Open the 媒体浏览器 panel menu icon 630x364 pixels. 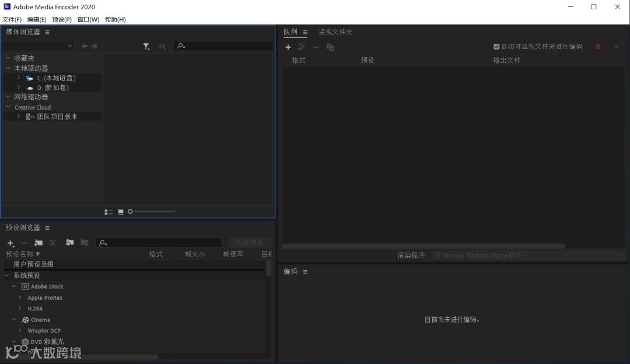coord(47,32)
